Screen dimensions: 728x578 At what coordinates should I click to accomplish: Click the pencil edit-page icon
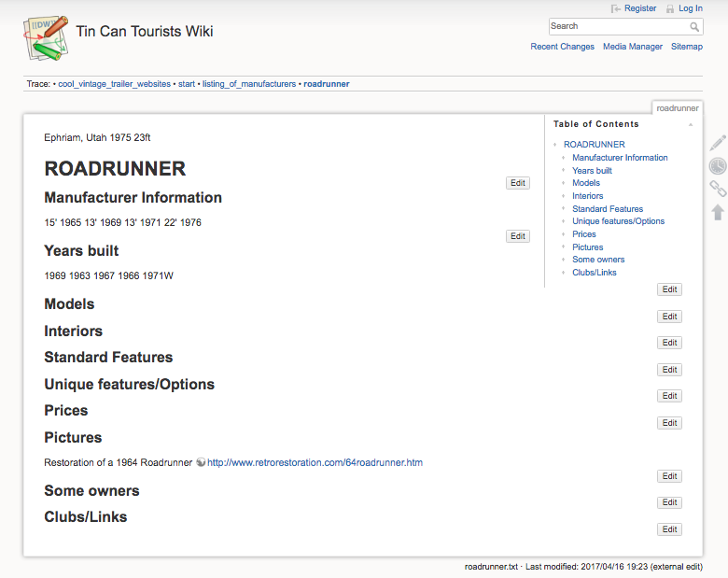click(718, 143)
